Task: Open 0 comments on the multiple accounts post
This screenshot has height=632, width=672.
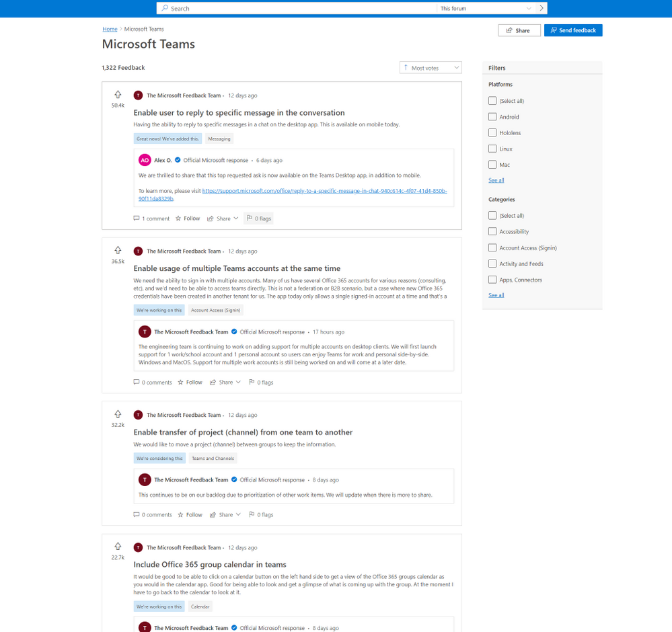Action: click(x=153, y=382)
